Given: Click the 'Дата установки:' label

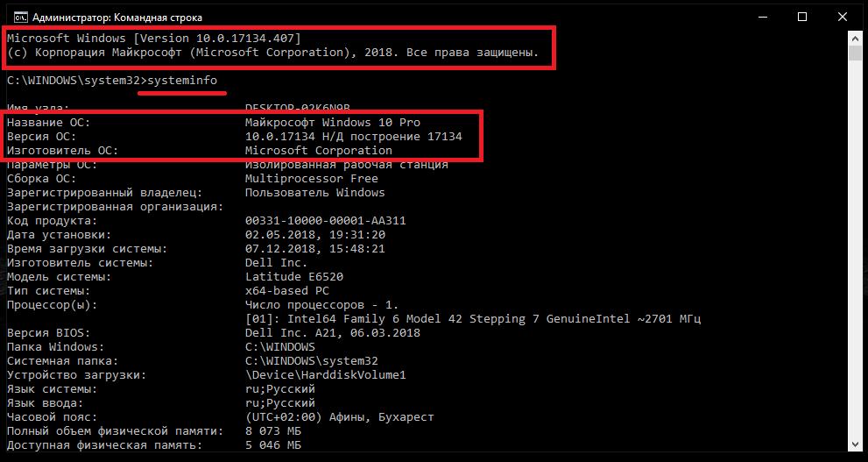Looking at the screenshot, I should pyautogui.click(x=60, y=235).
